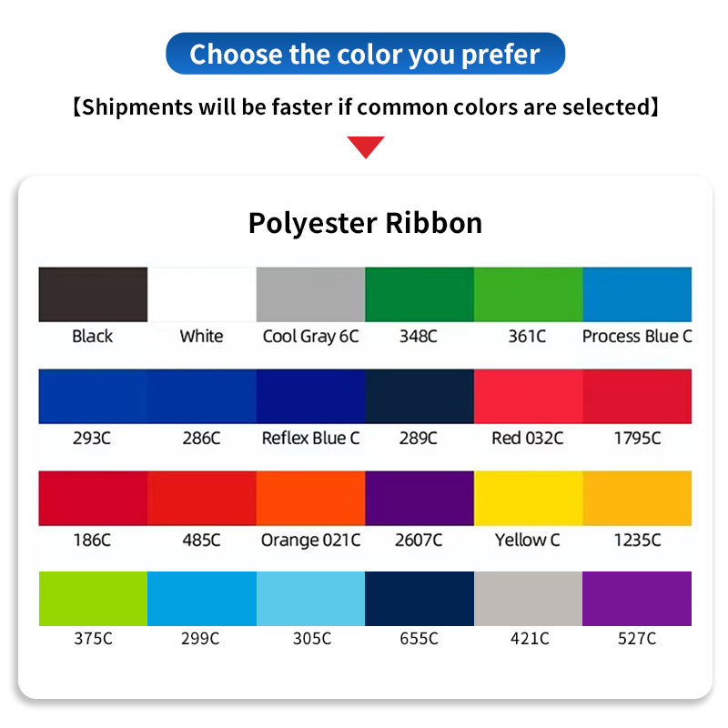Image resolution: width=728 pixels, height=728 pixels.
Task: Select the Reflex Blue C swatch
Action: point(310,397)
